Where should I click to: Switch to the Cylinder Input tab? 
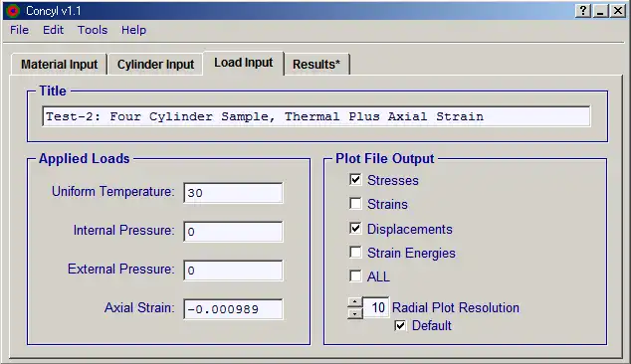pos(155,65)
